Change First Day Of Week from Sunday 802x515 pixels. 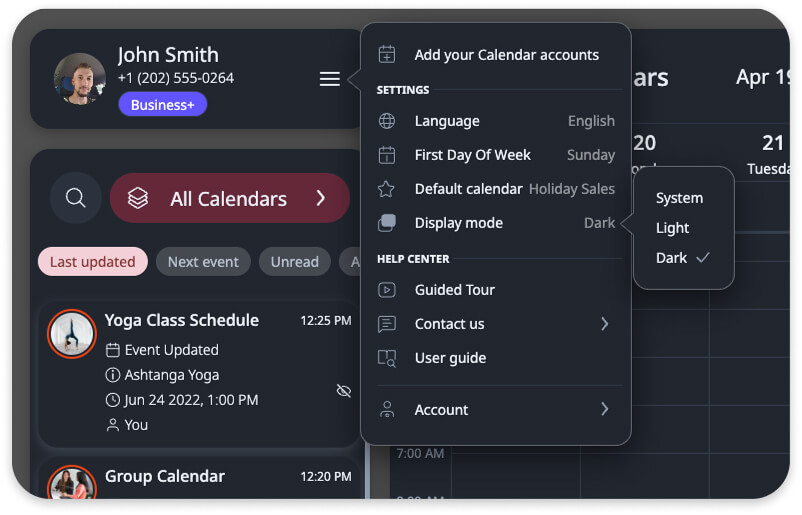(x=591, y=154)
